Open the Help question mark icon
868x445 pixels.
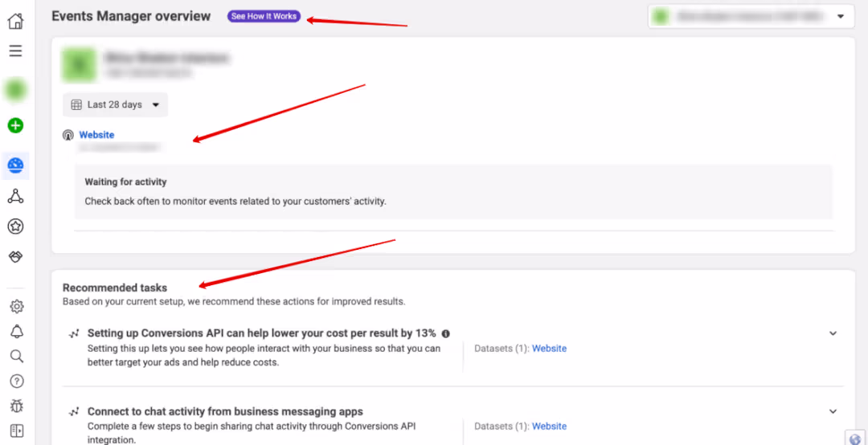click(x=17, y=381)
